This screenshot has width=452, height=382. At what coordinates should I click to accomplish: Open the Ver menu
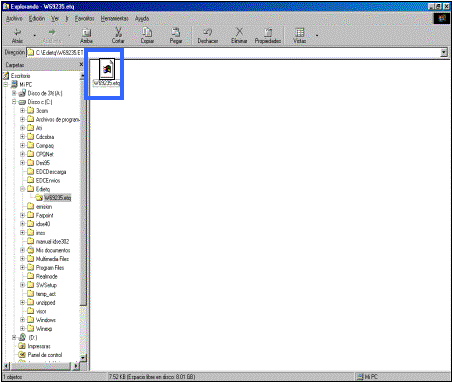[55, 19]
